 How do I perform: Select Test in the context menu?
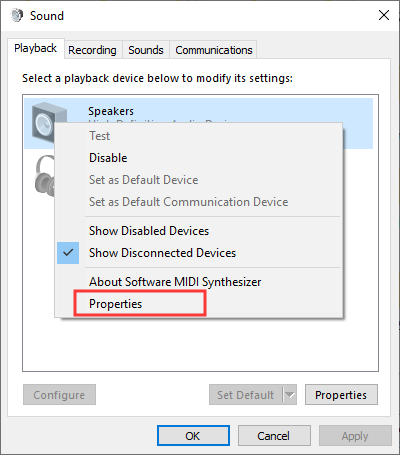[99, 136]
